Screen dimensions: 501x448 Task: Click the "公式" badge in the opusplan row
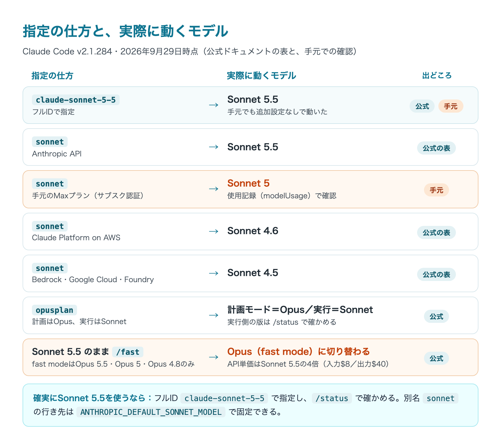coord(436,316)
